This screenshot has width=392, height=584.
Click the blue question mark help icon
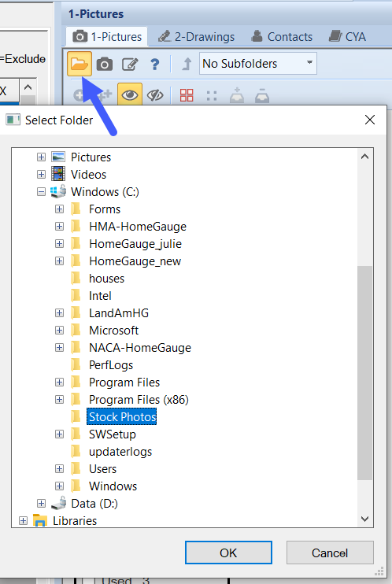click(x=155, y=65)
